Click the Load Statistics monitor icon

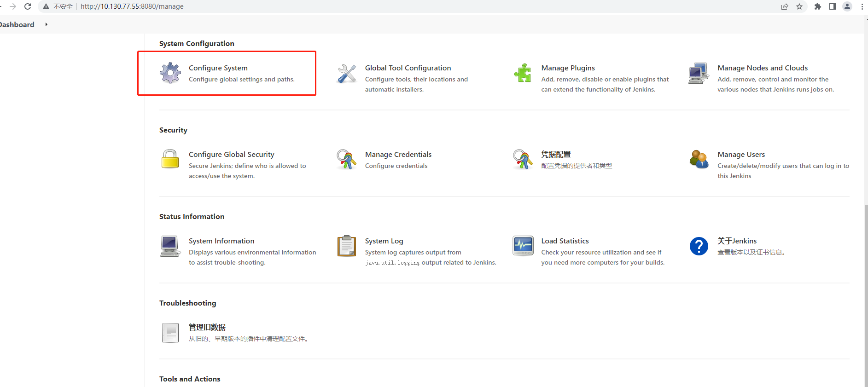click(523, 246)
